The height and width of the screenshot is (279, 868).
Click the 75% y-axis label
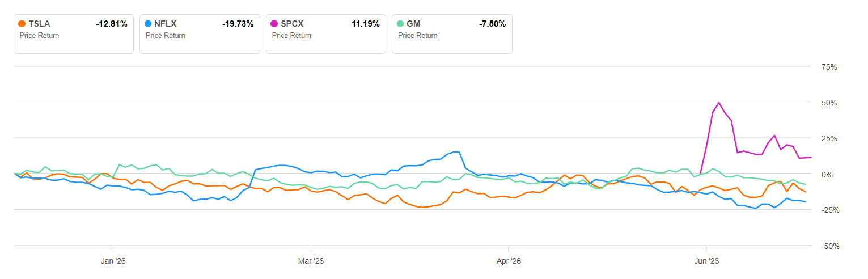tap(829, 67)
